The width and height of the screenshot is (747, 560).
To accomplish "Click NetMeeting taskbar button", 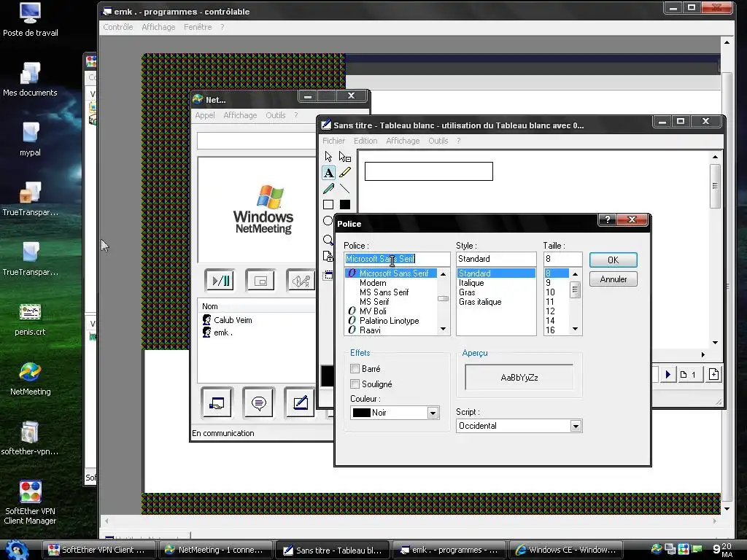I will (215, 550).
